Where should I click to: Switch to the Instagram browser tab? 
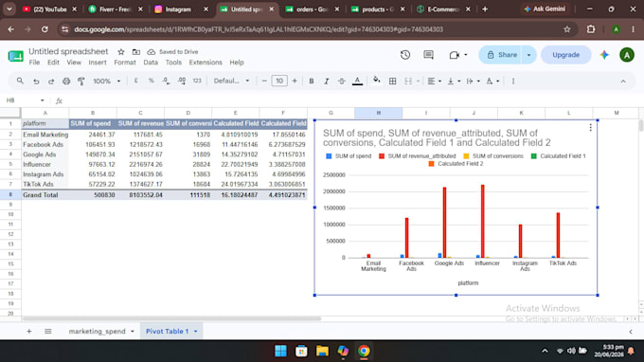point(178,9)
